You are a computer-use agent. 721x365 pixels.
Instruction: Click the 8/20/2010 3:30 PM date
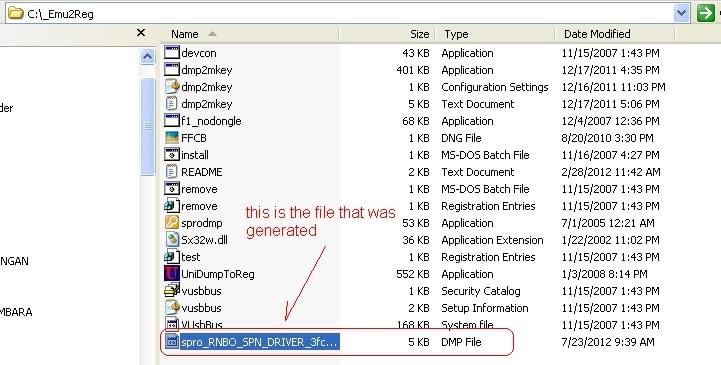coord(607,138)
